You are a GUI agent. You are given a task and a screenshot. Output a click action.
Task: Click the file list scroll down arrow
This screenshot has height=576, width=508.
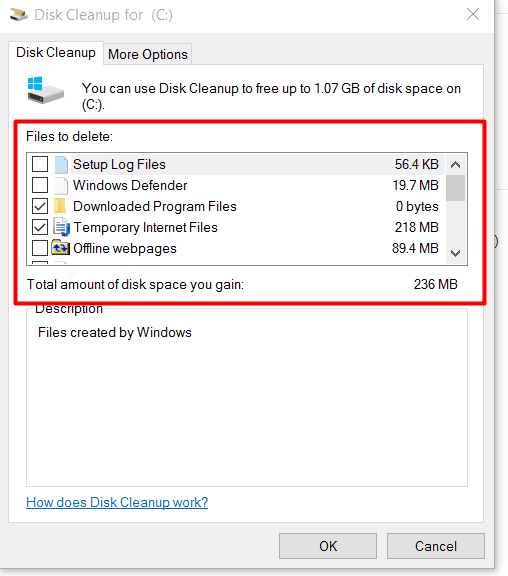point(456,253)
